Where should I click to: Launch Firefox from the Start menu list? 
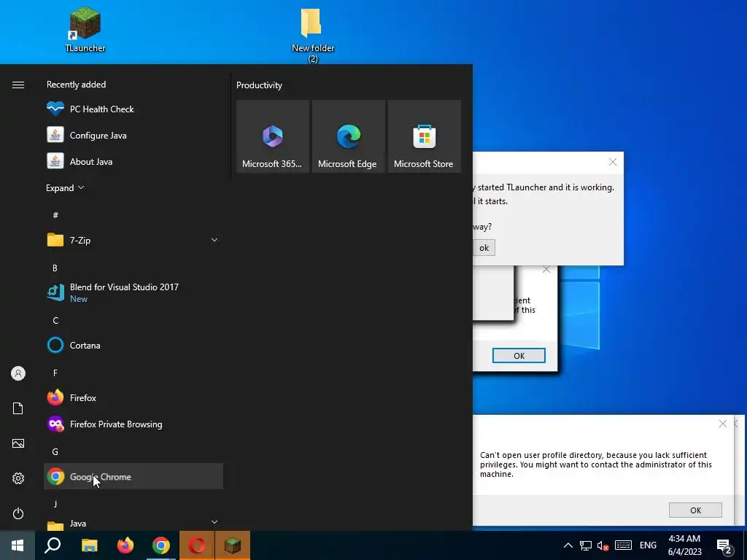pyautogui.click(x=133, y=397)
